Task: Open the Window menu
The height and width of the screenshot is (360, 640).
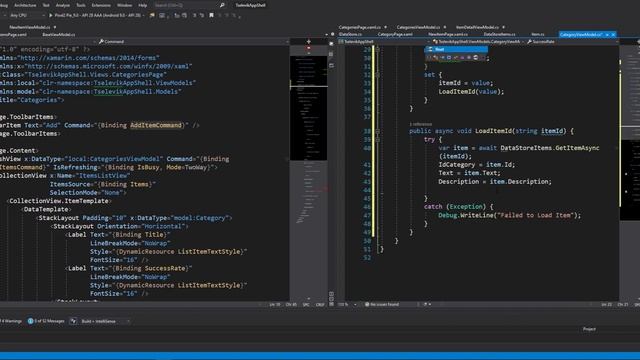Action: pyautogui.click(x=124, y=5)
